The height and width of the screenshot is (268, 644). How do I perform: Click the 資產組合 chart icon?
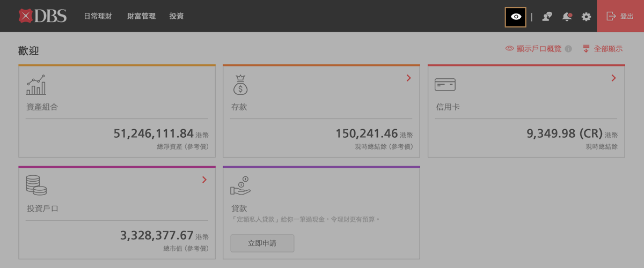[36, 85]
